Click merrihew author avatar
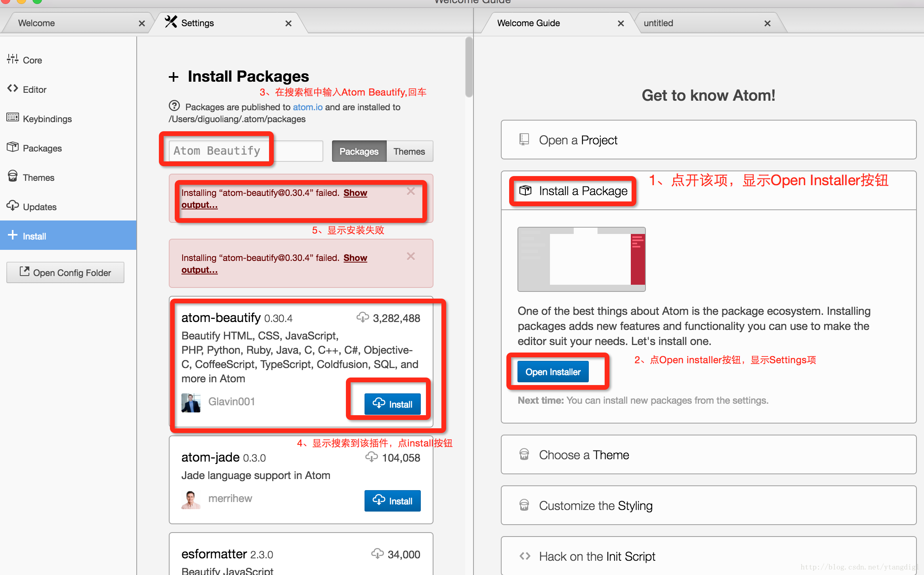 tap(191, 499)
